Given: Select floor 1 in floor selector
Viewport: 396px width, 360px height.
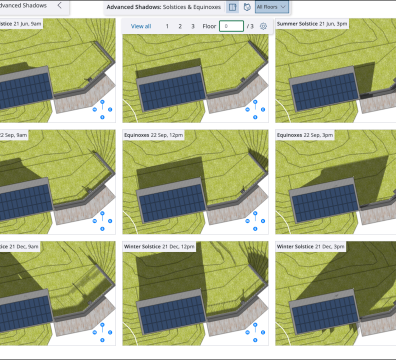Looking at the screenshot, I should (x=167, y=26).
